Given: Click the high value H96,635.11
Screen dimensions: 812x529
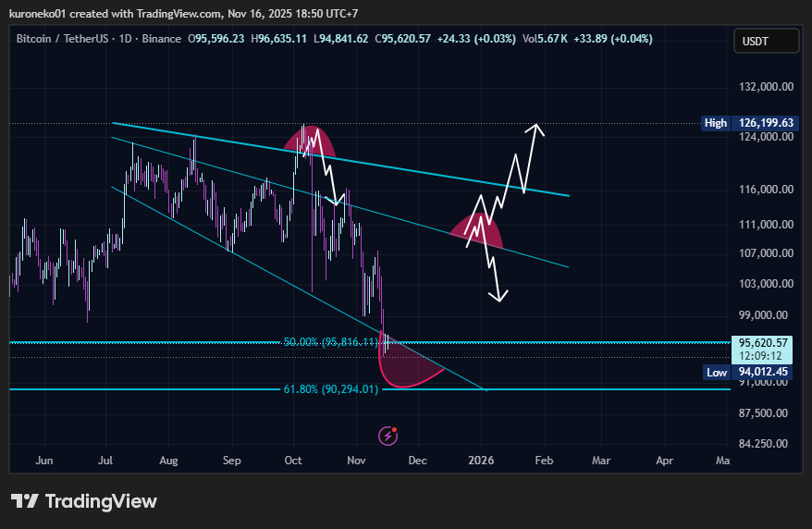Looking at the screenshot, I should pos(278,39).
